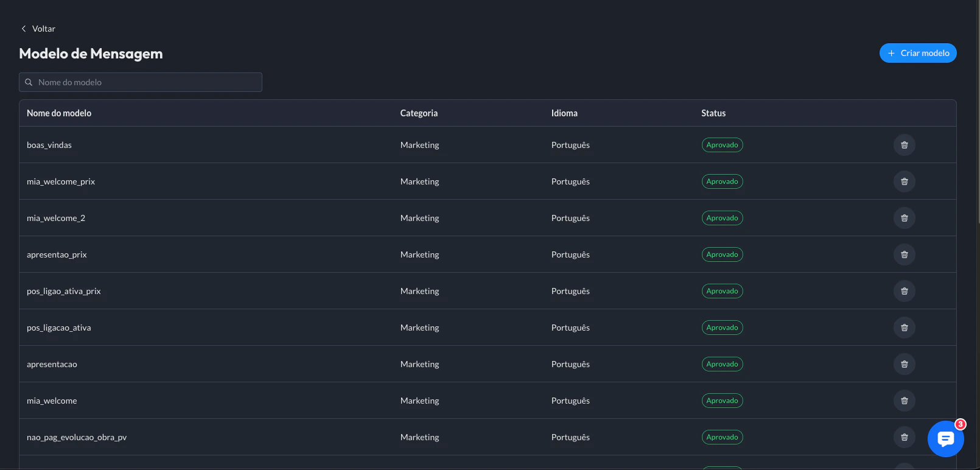Image resolution: width=980 pixels, height=470 pixels.
Task: Select the pos_ligao_ativa_prix template name
Action: point(64,291)
